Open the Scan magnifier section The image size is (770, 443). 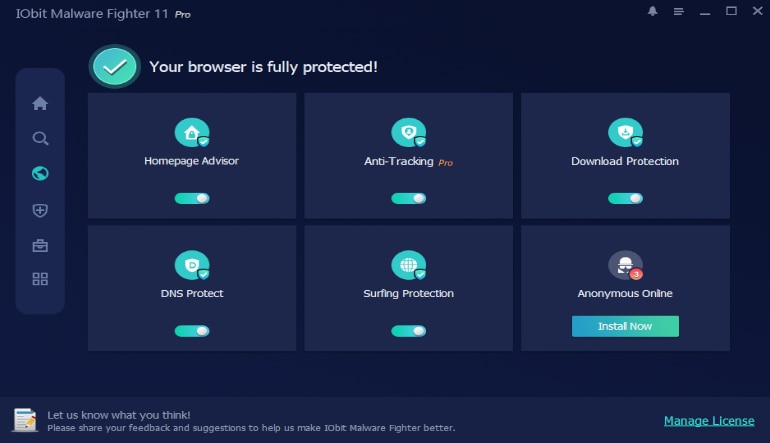(40, 138)
